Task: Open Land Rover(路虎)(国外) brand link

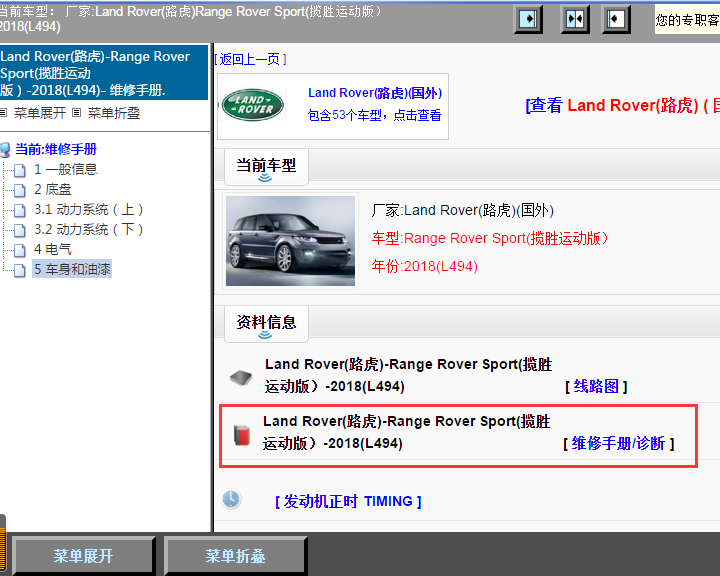Action: [375, 93]
